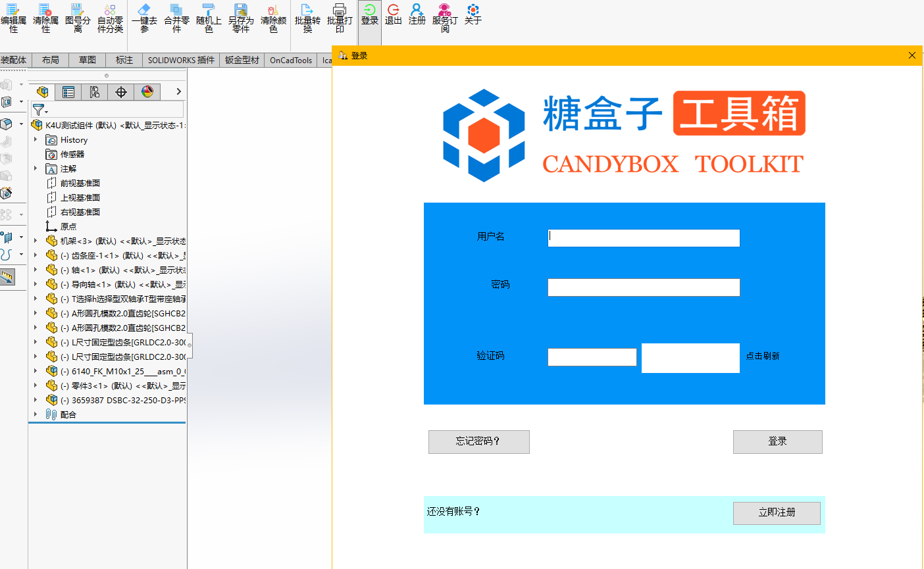This screenshot has height=569, width=924.
Task: Apply 随机上色 random coloring
Action: (x=209, y=18)
